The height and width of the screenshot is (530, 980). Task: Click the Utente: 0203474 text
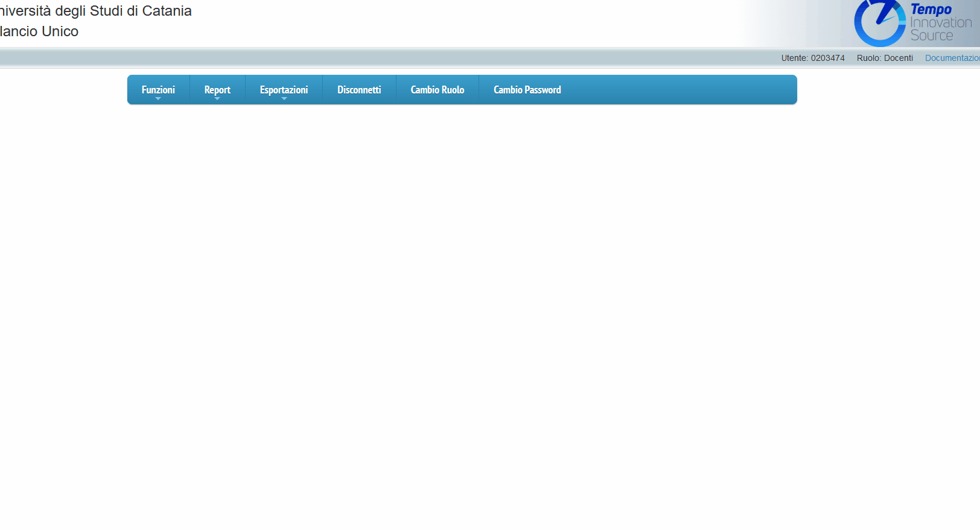813,58
